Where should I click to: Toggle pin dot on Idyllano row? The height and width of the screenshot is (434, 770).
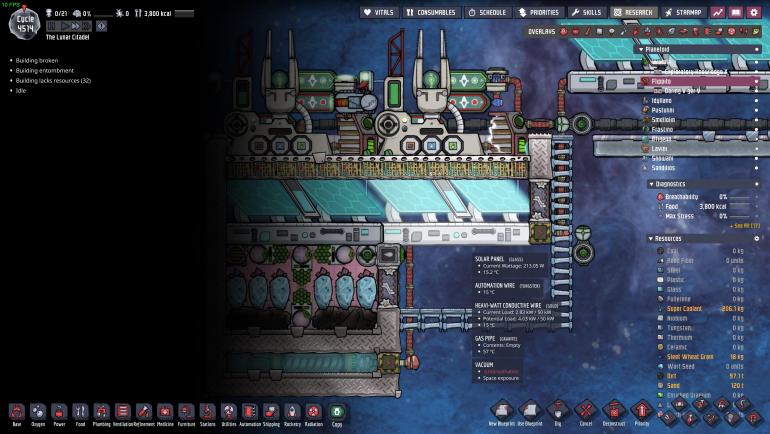pos(756,101)
